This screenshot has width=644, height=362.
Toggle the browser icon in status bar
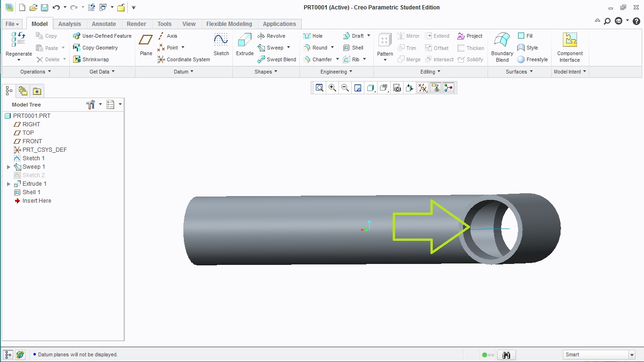click(20, 354)
